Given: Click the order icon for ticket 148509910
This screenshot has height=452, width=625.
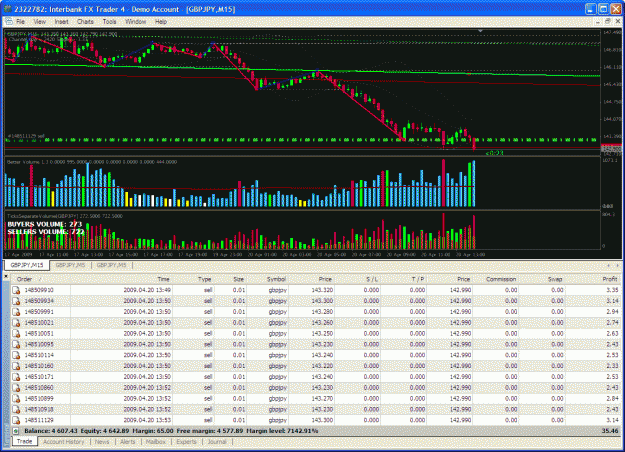Looking at the screenshot, I should click(16, 290).
